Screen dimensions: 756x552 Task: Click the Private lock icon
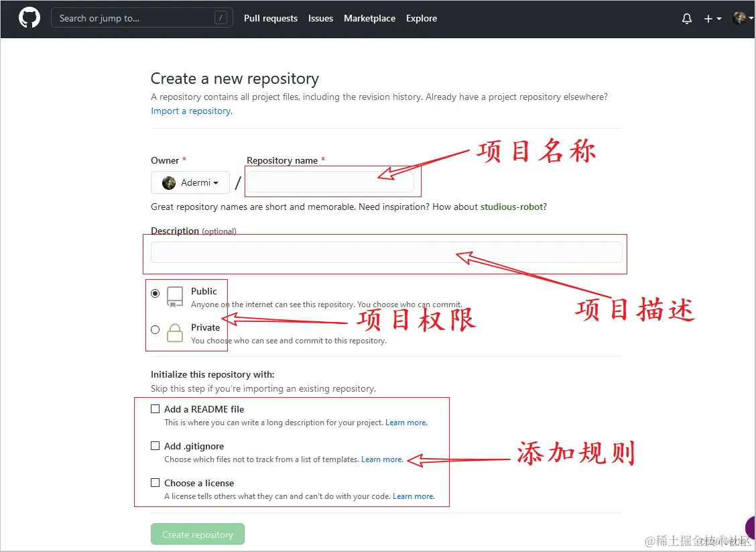pyautogui.click(x=174, y=333)
